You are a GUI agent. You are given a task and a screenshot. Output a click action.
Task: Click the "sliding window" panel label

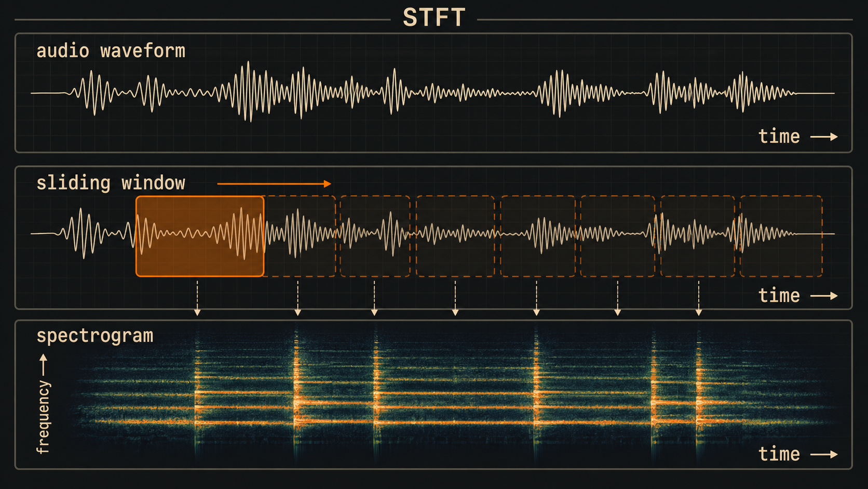pos(111,183)
